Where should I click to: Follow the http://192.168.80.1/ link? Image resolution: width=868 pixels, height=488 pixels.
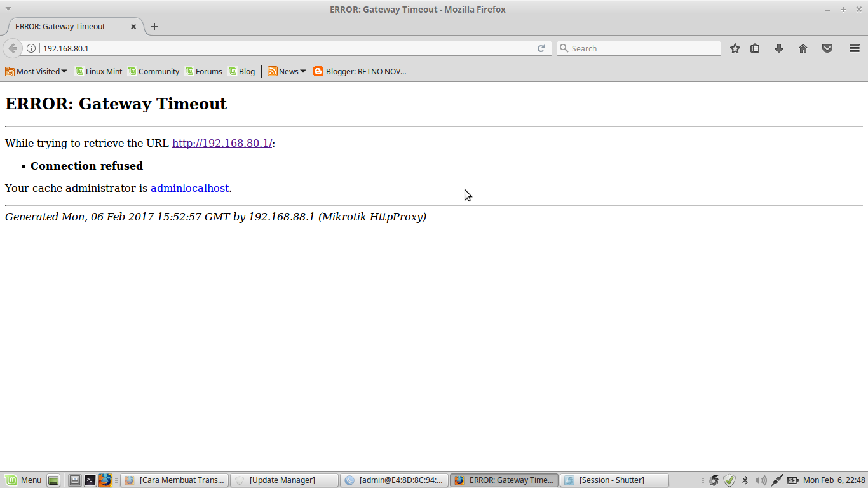[x=222, y=143]
